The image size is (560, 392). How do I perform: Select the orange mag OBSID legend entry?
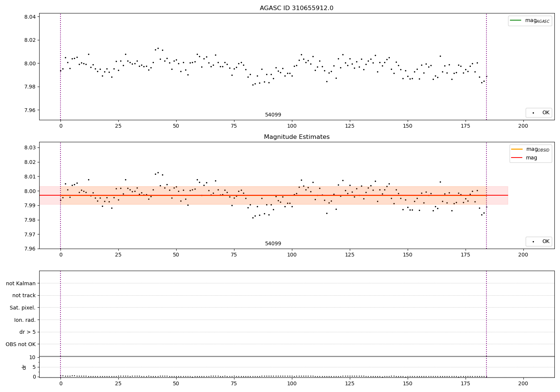point(531,149)
